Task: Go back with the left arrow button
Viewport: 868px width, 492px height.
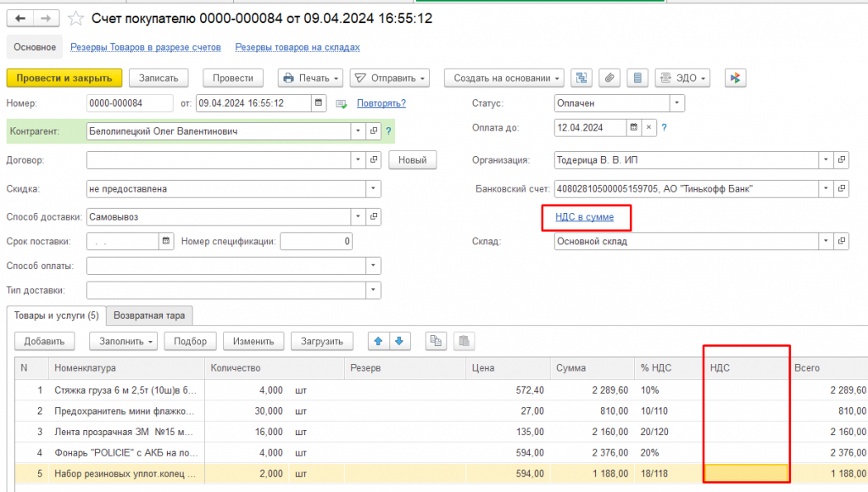Action: click(20, 19)
